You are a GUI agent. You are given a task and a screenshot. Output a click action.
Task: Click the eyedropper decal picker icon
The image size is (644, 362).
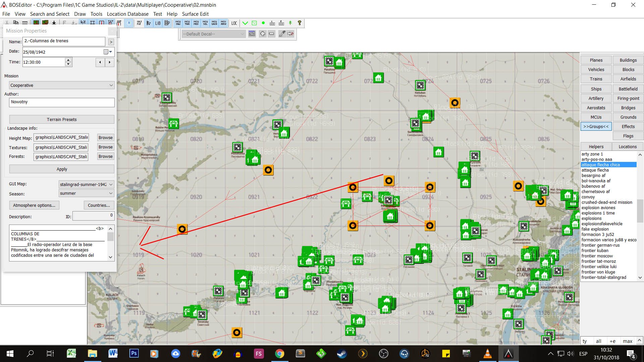click(x=282, y=34)
